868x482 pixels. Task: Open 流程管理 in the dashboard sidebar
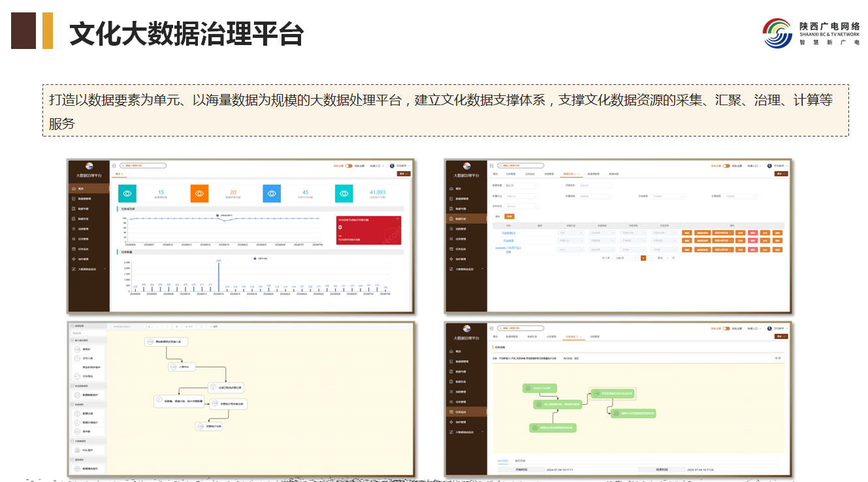[x=83, y=229]
